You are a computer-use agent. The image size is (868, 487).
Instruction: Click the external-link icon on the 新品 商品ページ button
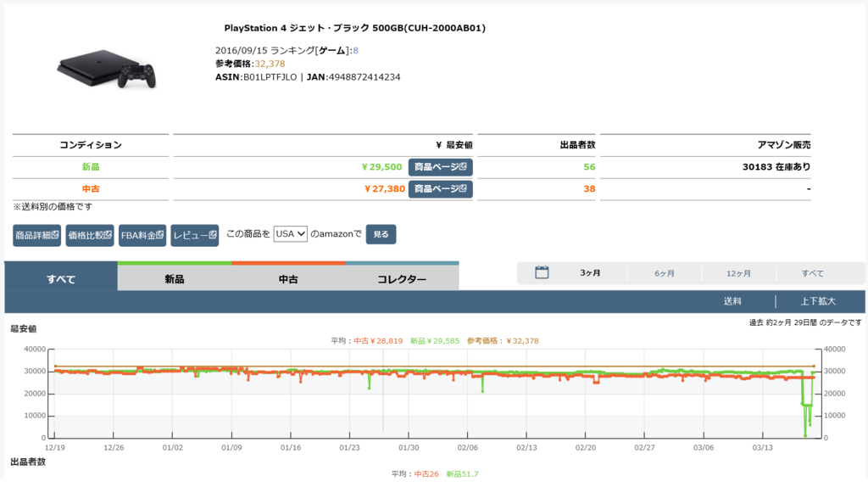click(462, 166)
